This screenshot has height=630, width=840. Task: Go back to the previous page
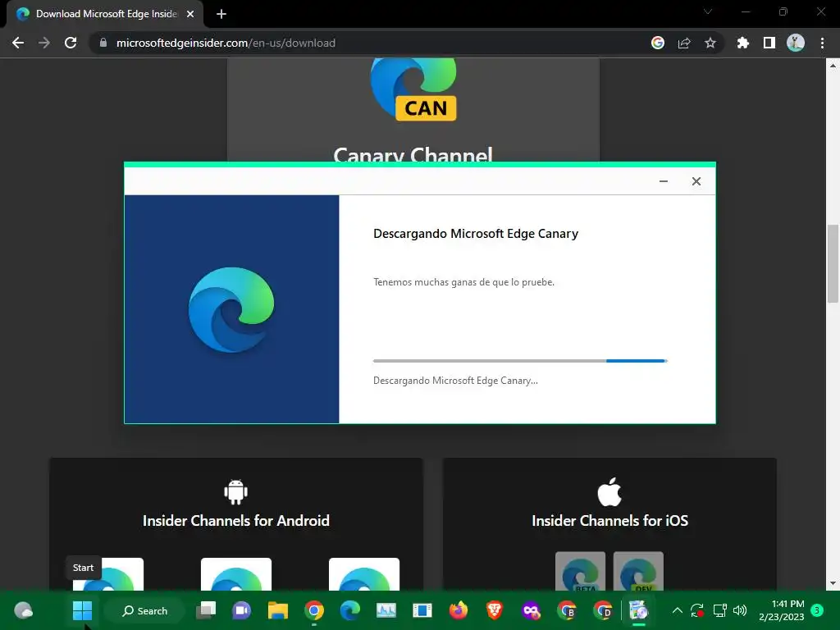(18, 43)
